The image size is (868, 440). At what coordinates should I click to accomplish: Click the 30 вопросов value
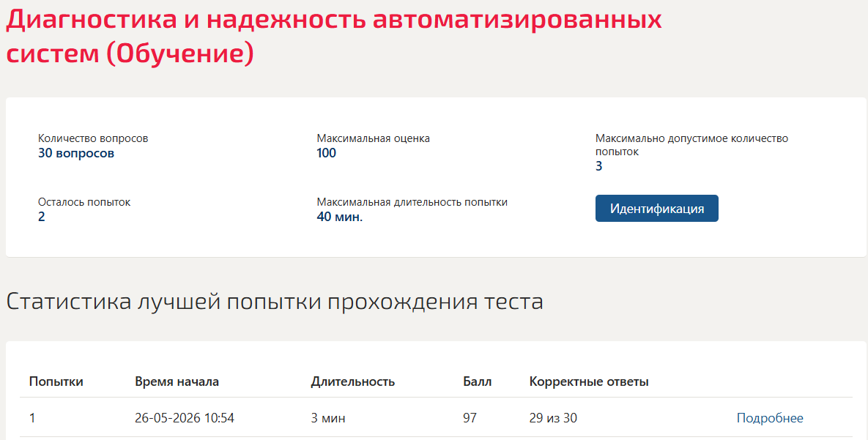pyautogui.click(x=76, y=153)
